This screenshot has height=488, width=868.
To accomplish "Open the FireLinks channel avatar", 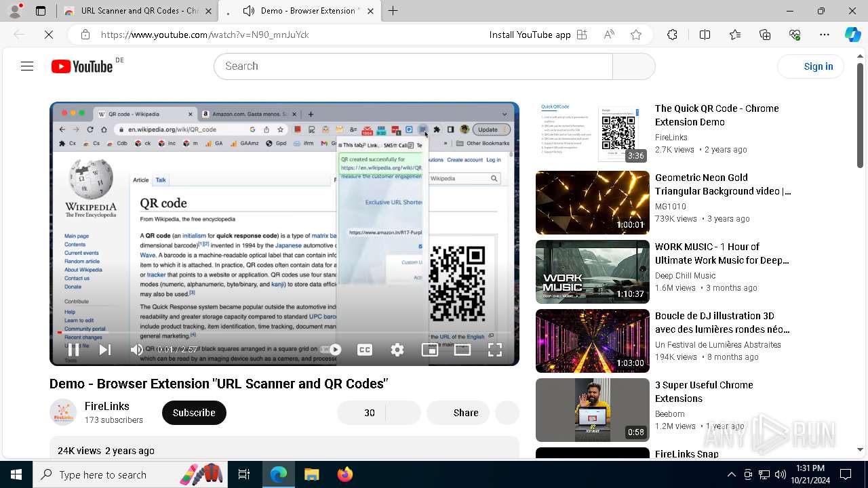I will [x=63, y=412].
